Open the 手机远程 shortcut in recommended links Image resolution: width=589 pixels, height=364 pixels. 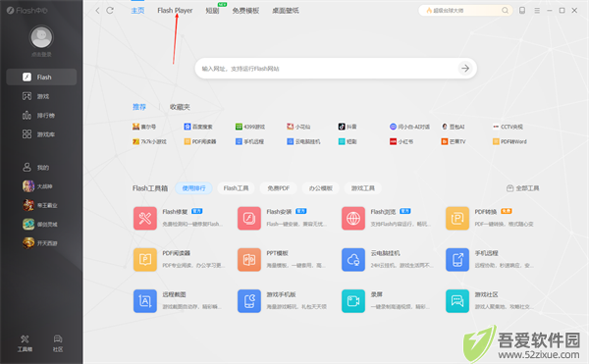click(x=249, y=141)
